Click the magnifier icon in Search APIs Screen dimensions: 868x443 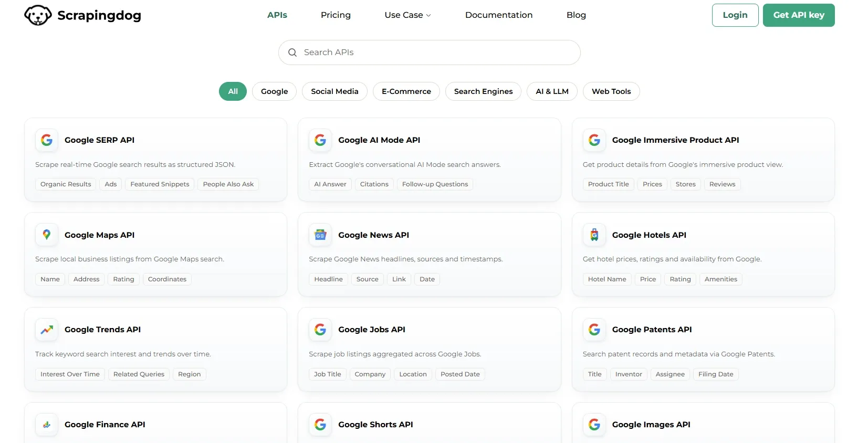click(x=292, y=52)
